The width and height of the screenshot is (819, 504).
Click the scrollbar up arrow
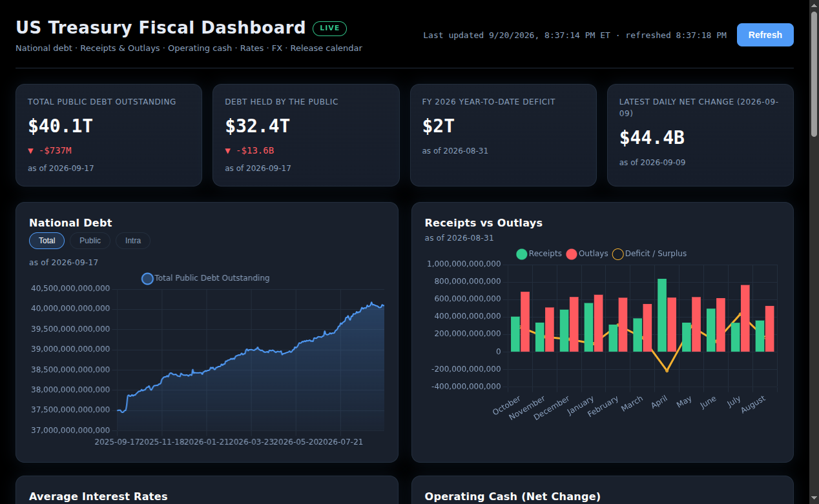tap(814, 5)
